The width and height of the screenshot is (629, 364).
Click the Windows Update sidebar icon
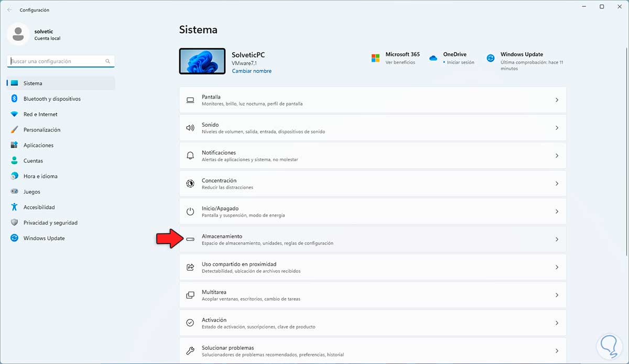14,238
